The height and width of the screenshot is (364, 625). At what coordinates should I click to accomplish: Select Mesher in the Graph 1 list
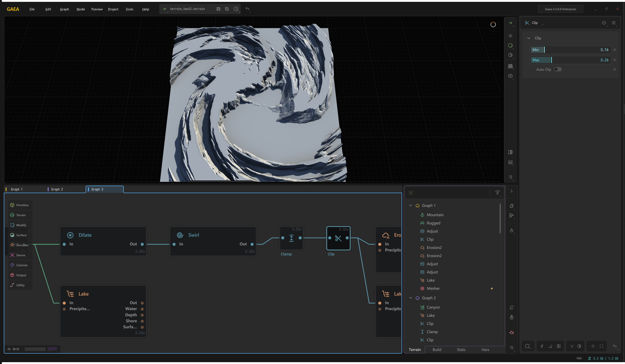(433, 288)
